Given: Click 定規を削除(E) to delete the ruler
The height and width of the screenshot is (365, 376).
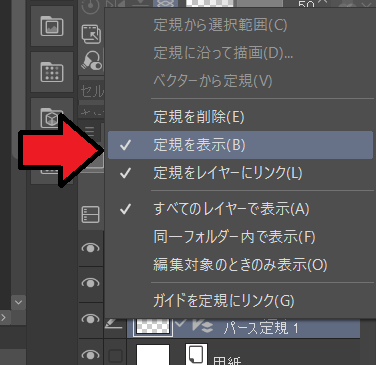Looking at the screenshot, I should click(x=240, y=117).
